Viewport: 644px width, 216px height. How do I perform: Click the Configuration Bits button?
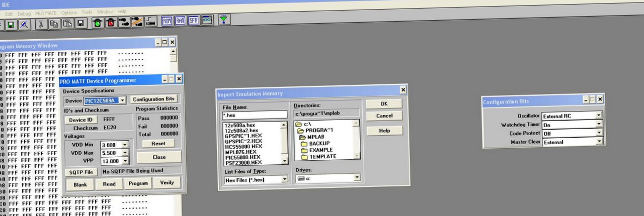(x=154, y=99)
